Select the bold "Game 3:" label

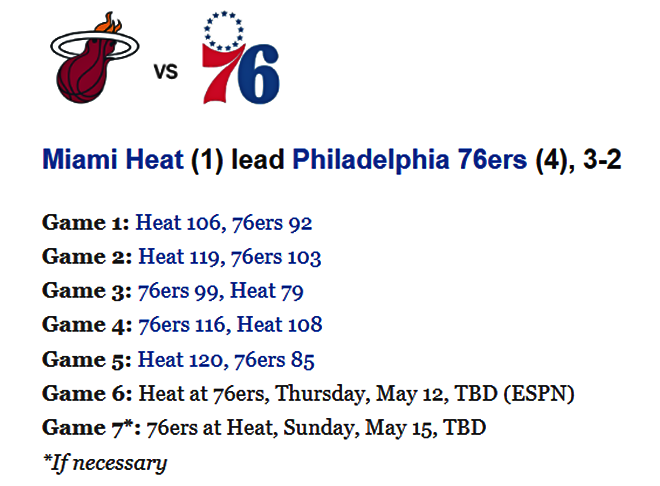point(86,291)
